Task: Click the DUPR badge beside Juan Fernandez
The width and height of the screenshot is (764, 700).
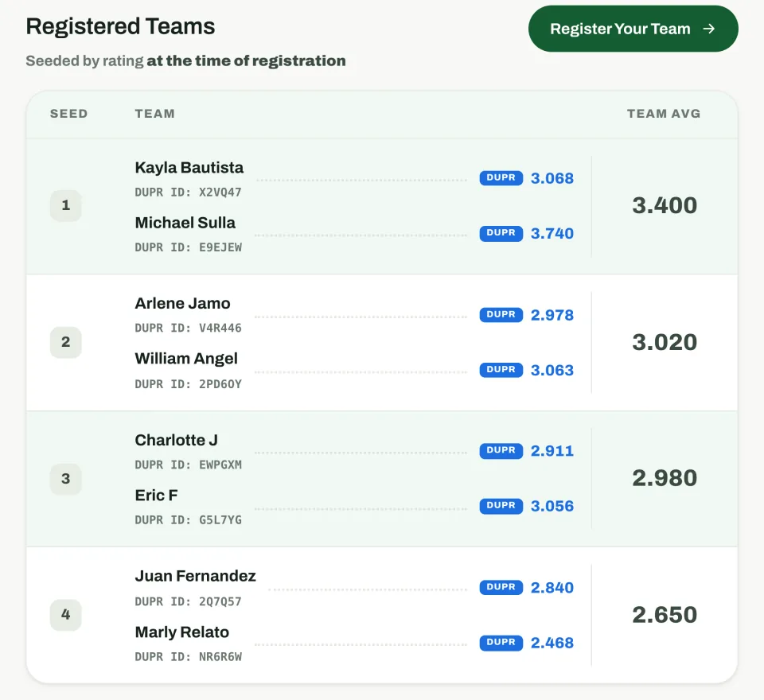Action: (501, 587)
